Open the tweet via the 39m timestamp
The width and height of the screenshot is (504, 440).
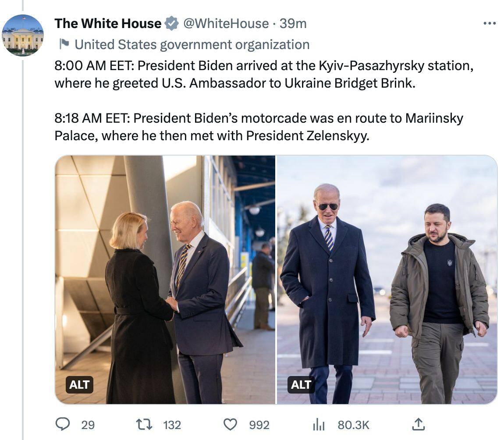(x=293, y=24)
